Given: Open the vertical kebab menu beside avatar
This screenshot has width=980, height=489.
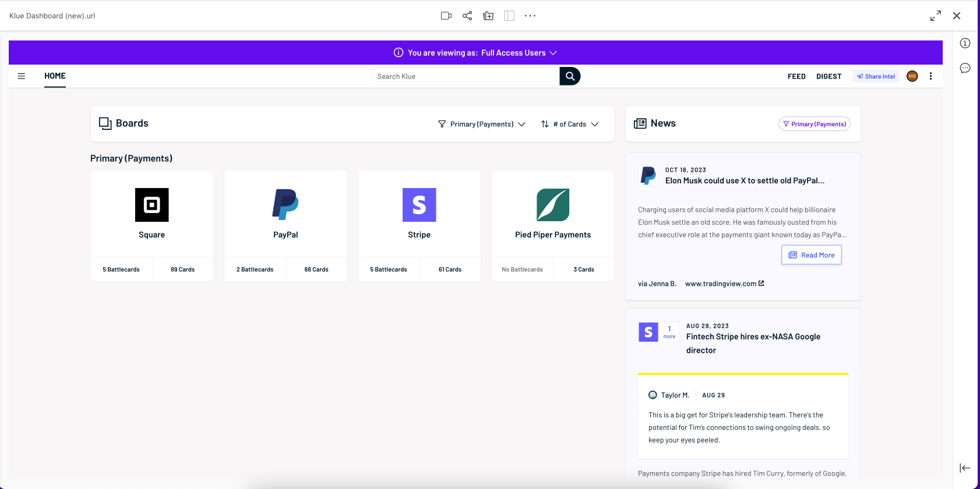Looking at the screenshot, I should click(x=930, y=76).
